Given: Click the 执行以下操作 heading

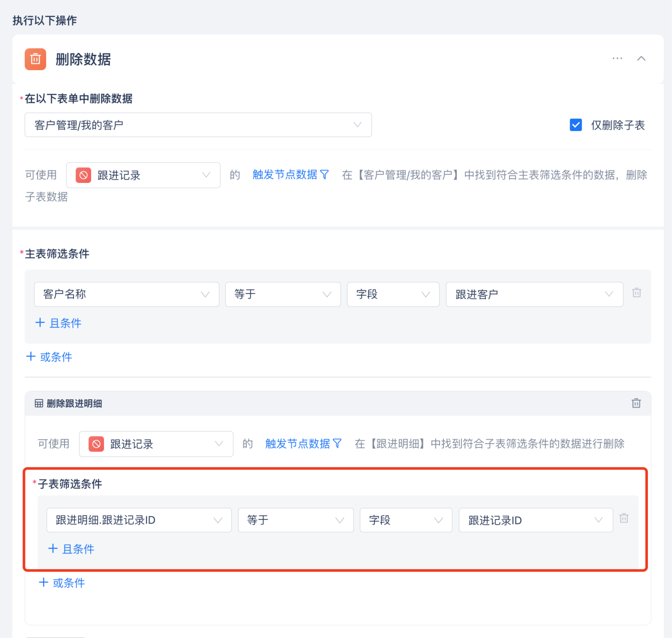Looking at the screenshot, I should [45, 20].
